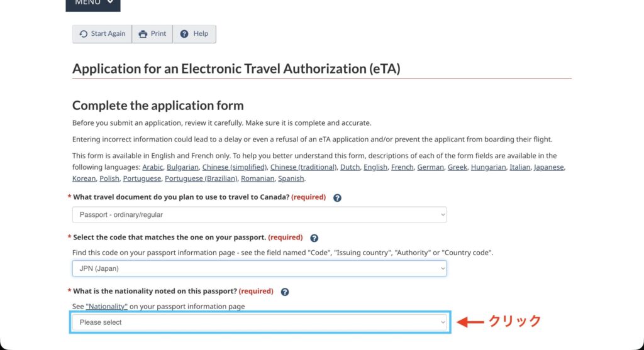Screen dimensions: 644x350
Task: Open the German language description link
Action: coord(430,167)
